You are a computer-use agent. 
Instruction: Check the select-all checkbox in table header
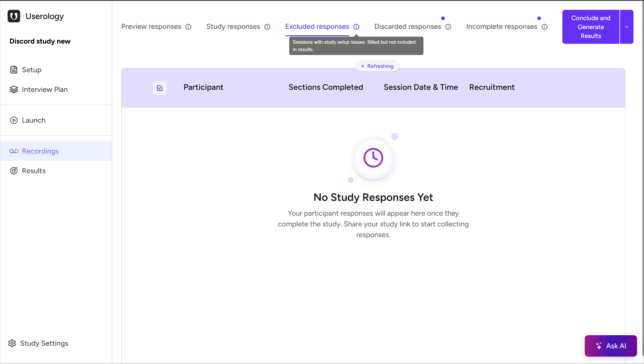coord(160,88)
